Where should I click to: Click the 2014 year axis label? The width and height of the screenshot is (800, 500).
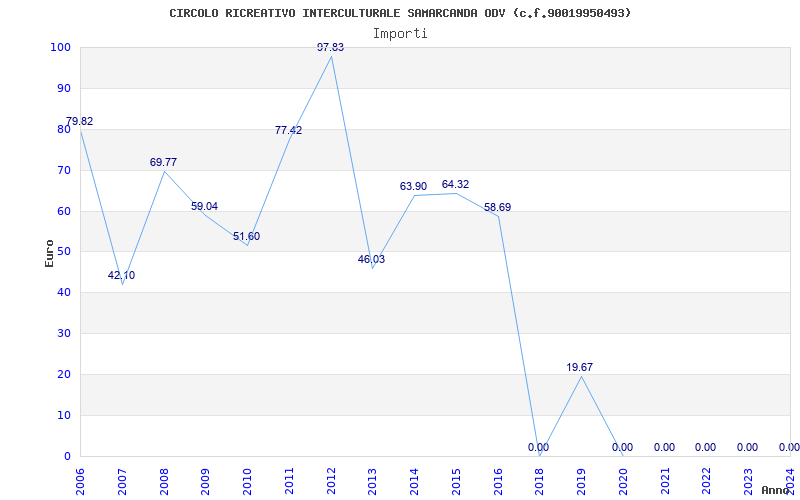pyautogui.click(x=415, y=481)
